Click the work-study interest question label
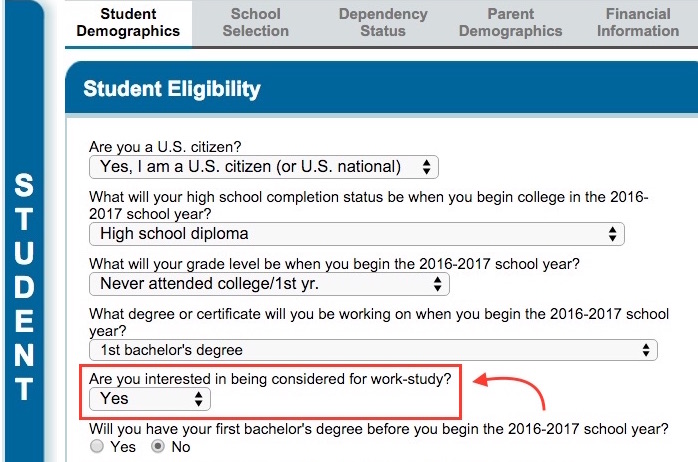 click(x=270, y=378)
